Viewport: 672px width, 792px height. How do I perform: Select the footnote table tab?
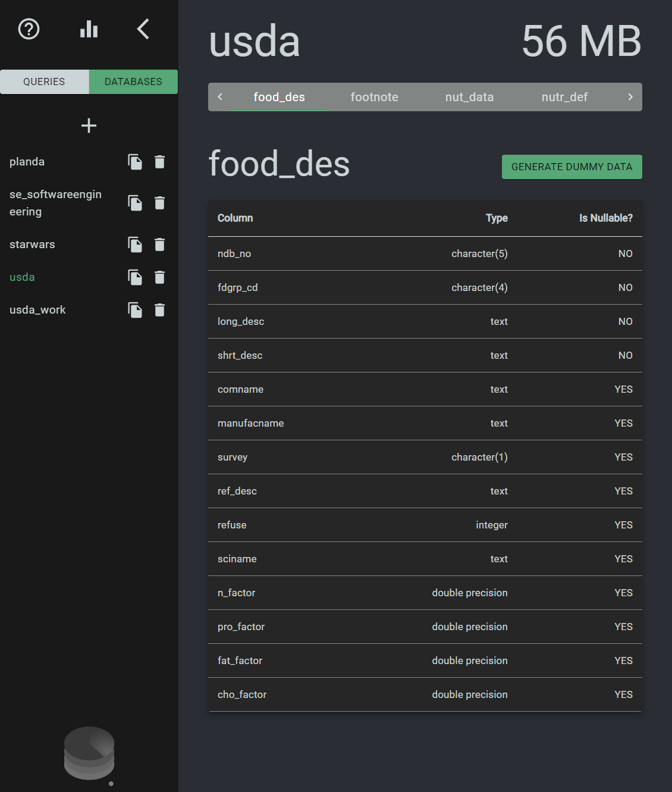coord(375,97)
